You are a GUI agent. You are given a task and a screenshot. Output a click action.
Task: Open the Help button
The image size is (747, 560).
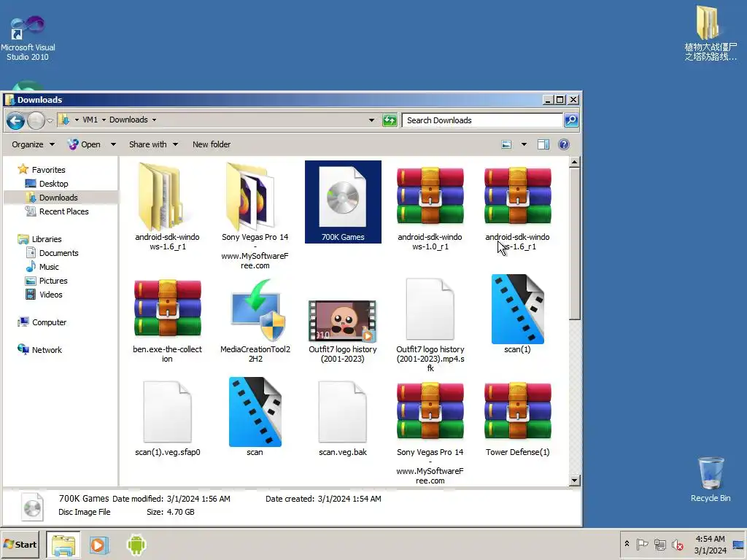click(x=564, y=144)
